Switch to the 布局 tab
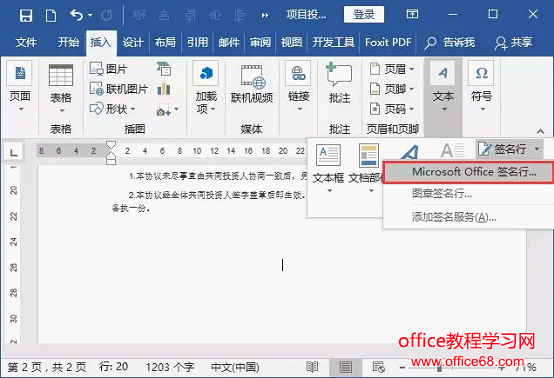Viewport: 554px width, 378px height. (x=165, y=42)
